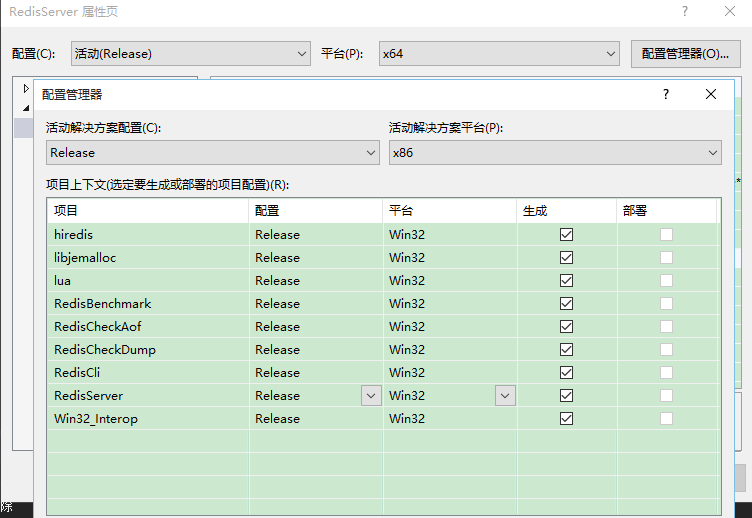Click the 配置 column header

[316, 211]
